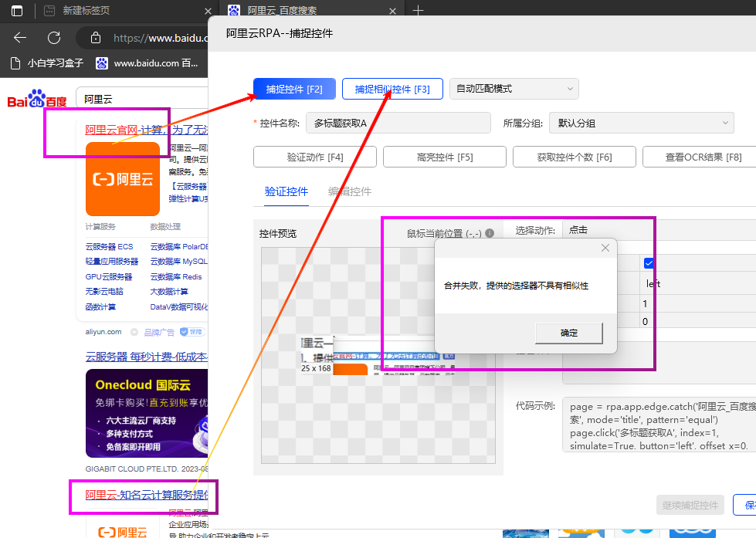Close the 阿里云_百度搜索 tab
The width and height of the screenshot is (756, 538).
(392, 11)
